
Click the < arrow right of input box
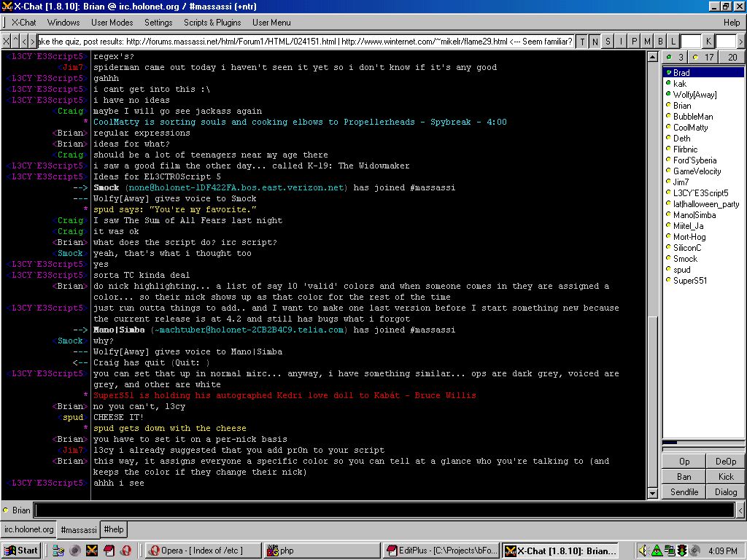pos(740,510)
